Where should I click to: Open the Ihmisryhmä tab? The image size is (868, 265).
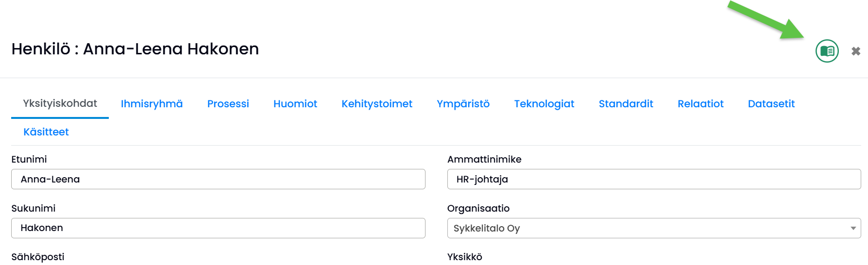[x=152, y=104]
